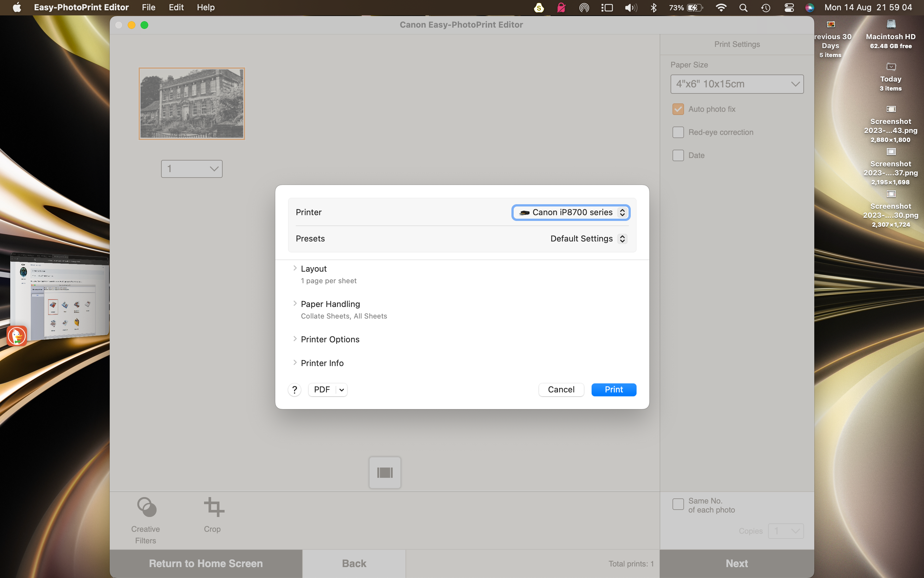Open the Creative Filters tool
This screenshot has width=924, height=578.
145,520
